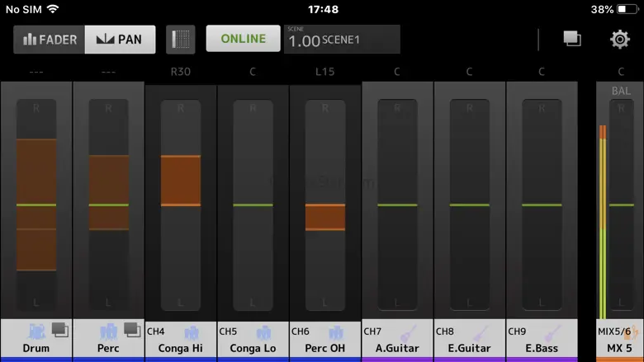Screen dimensions: 644x362
Task: Expand the Drum group stack icon
Action: click(x=59, y=329)
